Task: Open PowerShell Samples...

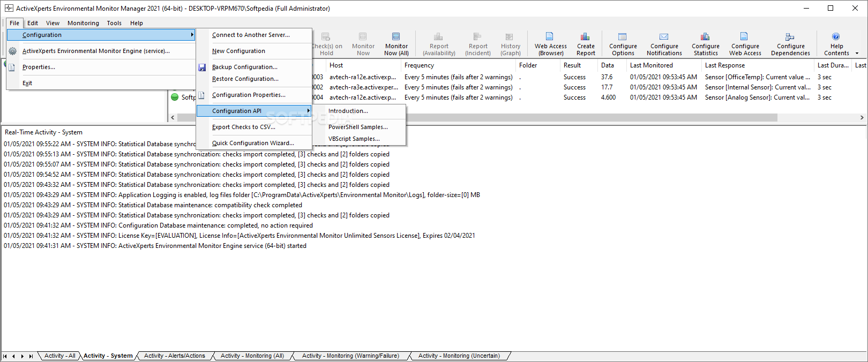Action: pos(359,127)
